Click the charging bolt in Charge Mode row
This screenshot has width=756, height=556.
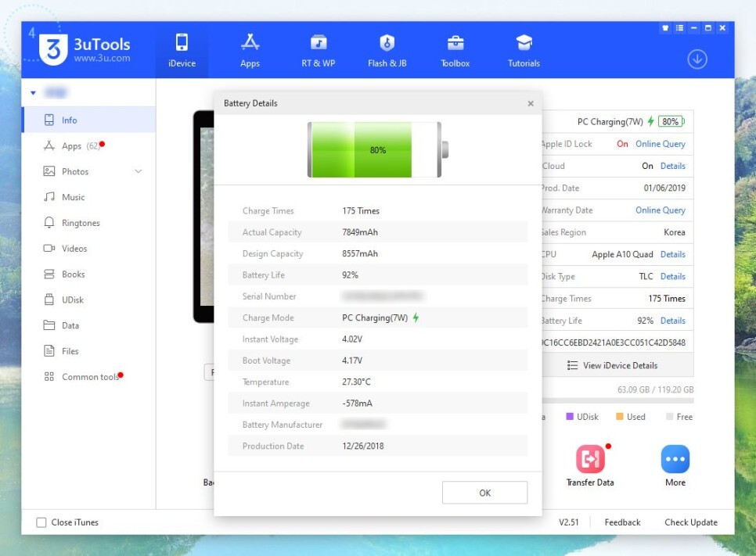pyautogui.click(x=416, y=317)
